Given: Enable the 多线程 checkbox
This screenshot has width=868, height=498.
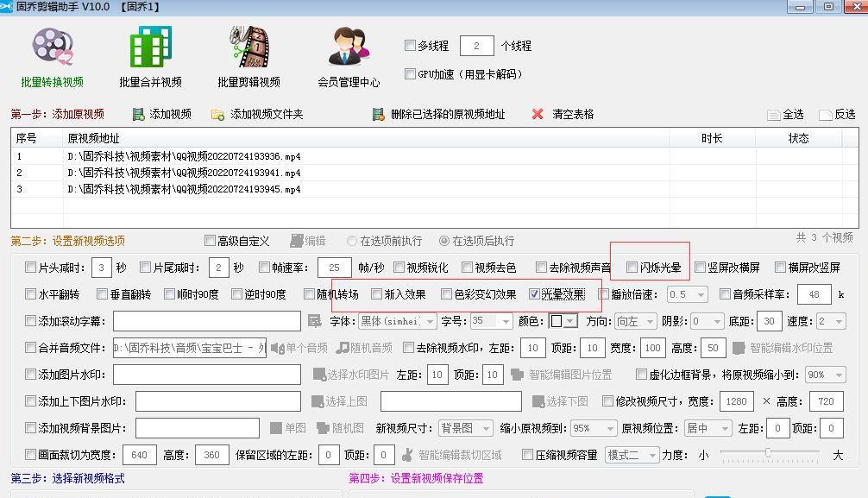Looking at the screenshot, I should pos(411,46).
